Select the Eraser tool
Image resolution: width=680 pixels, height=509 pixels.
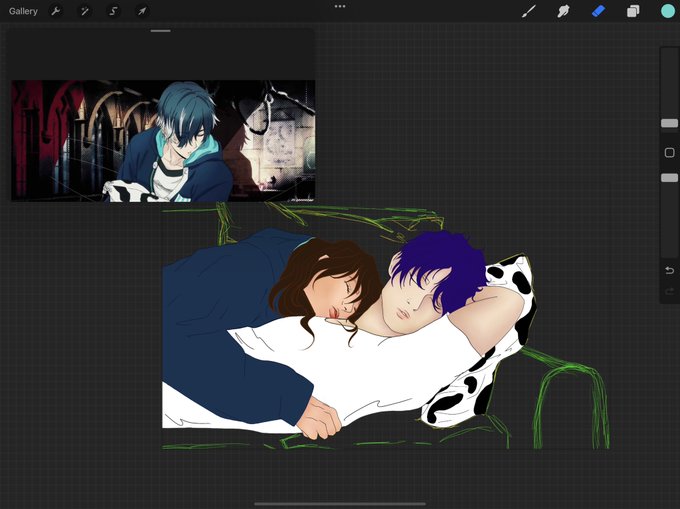click(x=598, y=11)
